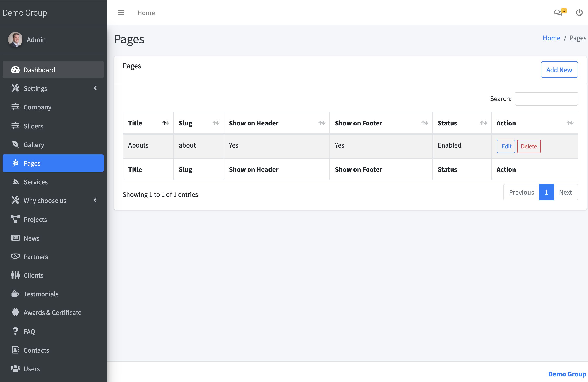Delete the Abouts page row
Viewport: 588px width, 382px height.
(x=529, y=146)
